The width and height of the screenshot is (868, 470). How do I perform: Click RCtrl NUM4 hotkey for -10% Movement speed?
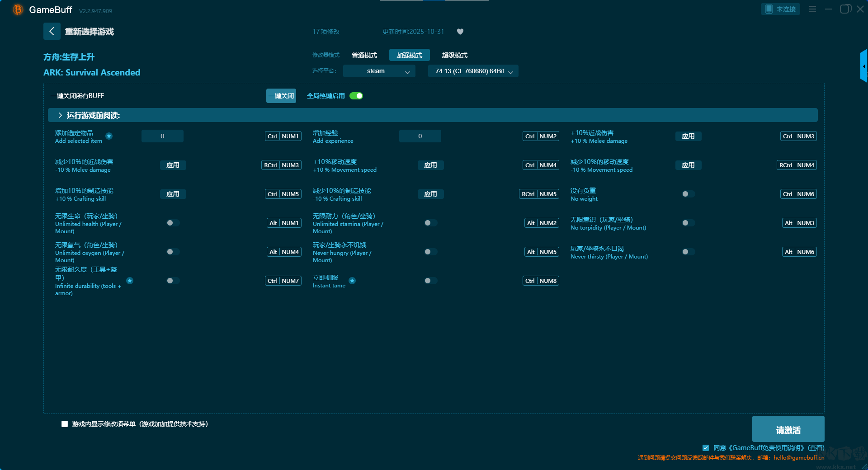click(797, 165)
